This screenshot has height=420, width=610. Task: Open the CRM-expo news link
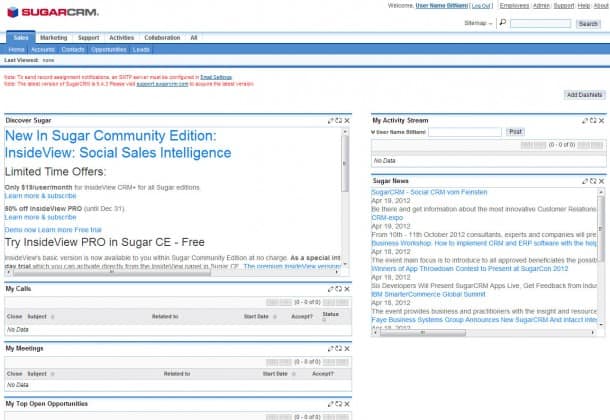click(387, 218)
